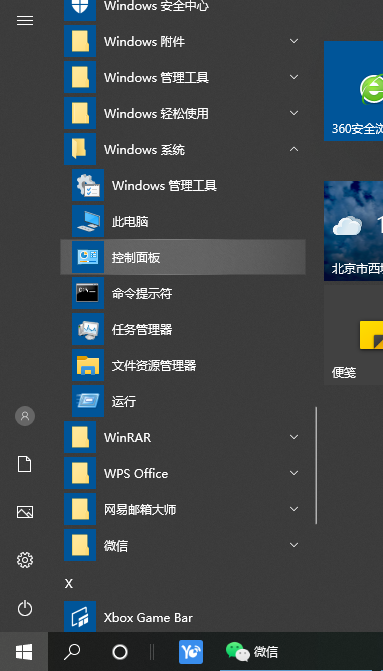Open 任务管理器 icon
Screen dimensions: 383x671
click(x=88, y=329)
